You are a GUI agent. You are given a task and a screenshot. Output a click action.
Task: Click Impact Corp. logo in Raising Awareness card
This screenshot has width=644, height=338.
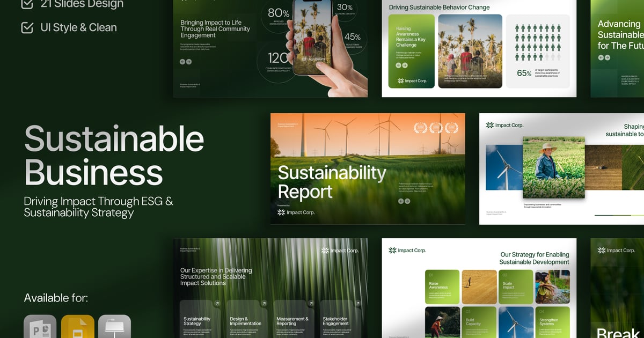tap(412, 81)
